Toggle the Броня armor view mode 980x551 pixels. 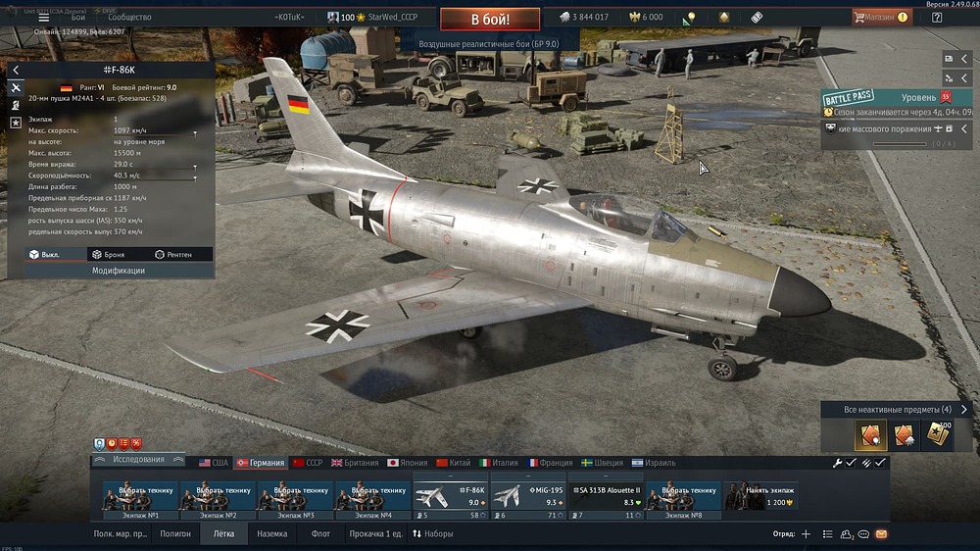[x=107, y=255]
